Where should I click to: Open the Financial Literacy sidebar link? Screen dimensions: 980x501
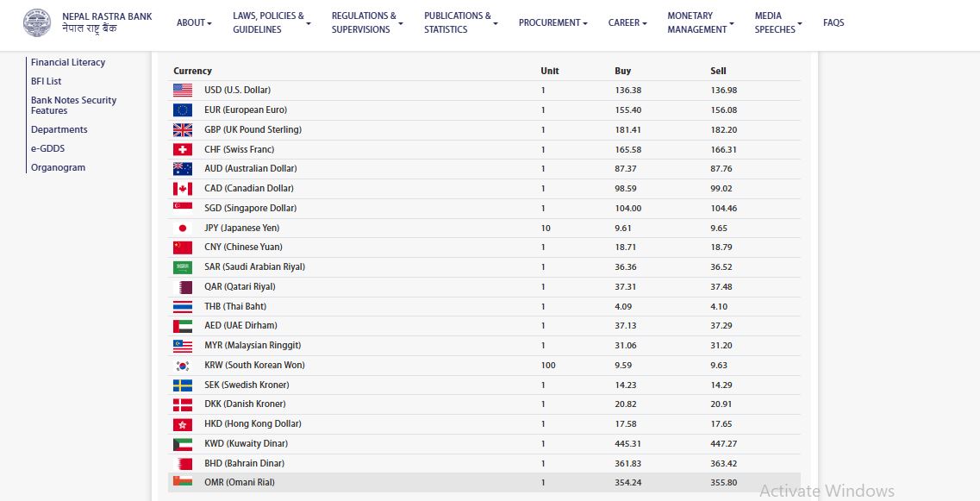[68, 62]
